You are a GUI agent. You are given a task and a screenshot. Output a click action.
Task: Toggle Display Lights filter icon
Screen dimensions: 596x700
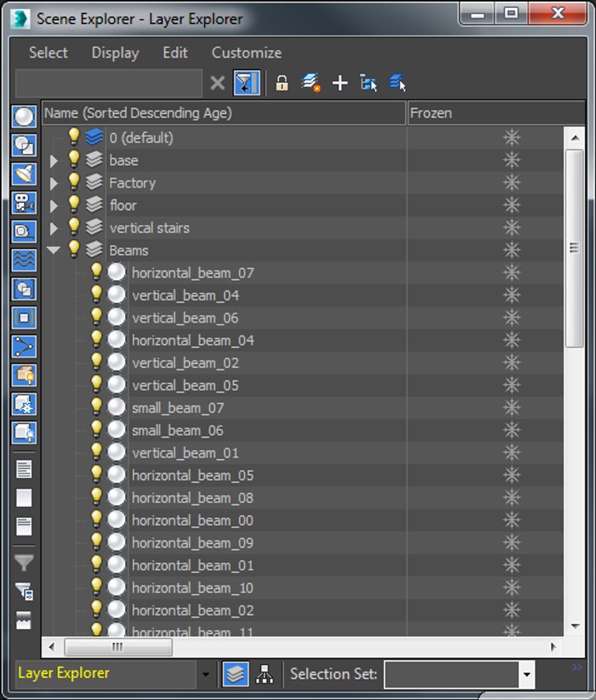point(23,174)
